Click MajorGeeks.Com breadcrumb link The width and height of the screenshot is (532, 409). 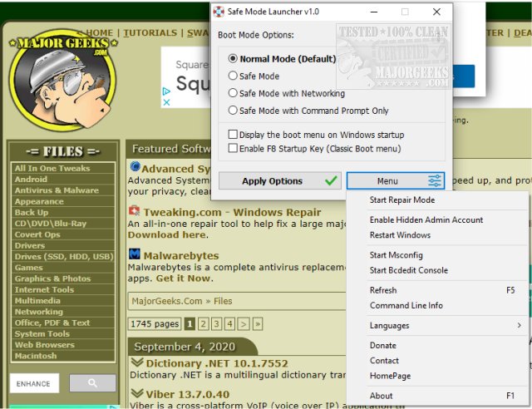[166, 301]
